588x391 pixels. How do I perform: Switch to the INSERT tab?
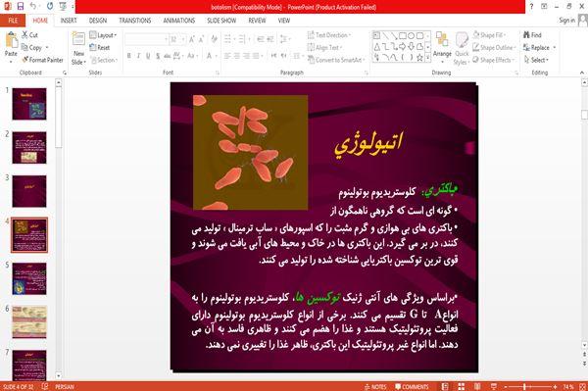69,21
